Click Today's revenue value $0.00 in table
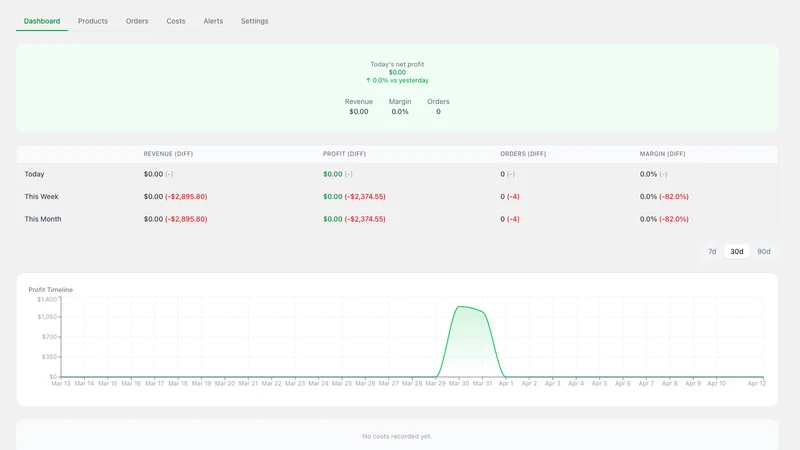 [x=154, y=174]
